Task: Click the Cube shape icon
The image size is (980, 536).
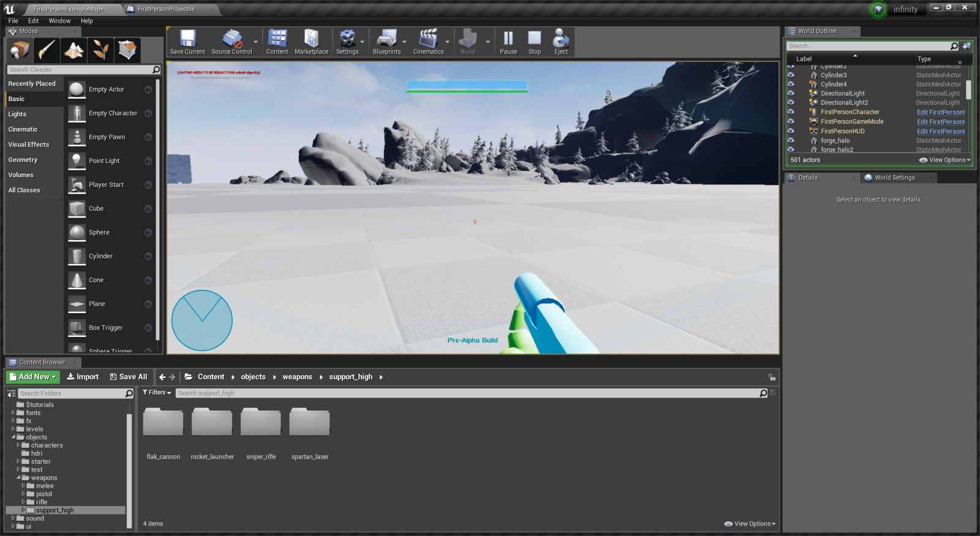Action: (x=77, y=209)
